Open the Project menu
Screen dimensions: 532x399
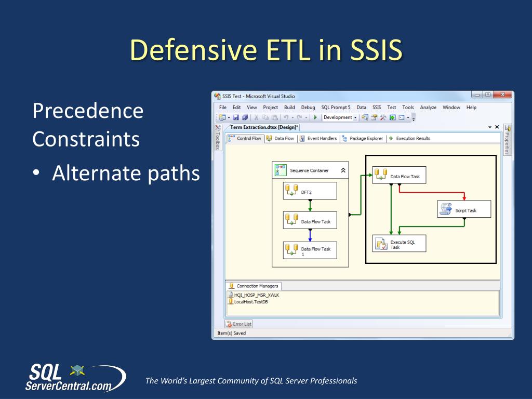pos(270,107)
